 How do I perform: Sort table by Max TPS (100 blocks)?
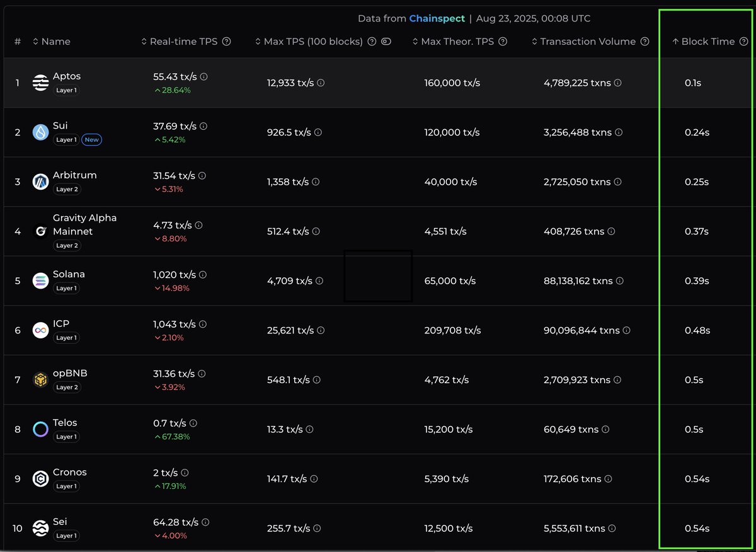tap(309, 42)
